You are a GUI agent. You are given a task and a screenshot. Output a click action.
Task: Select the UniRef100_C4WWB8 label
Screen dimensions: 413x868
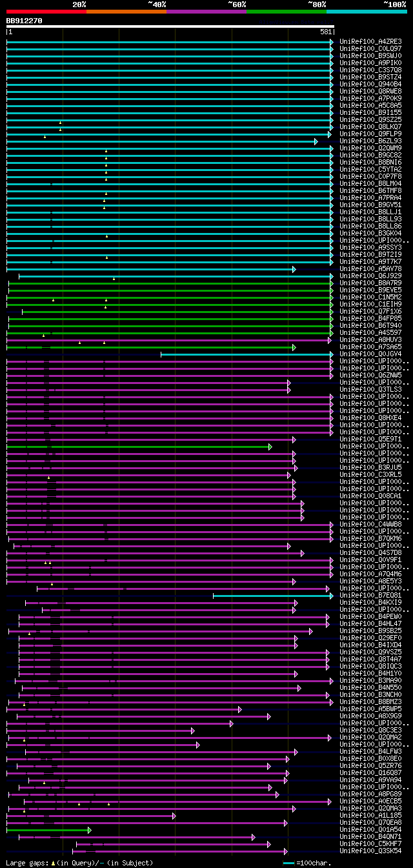point(370,524)
